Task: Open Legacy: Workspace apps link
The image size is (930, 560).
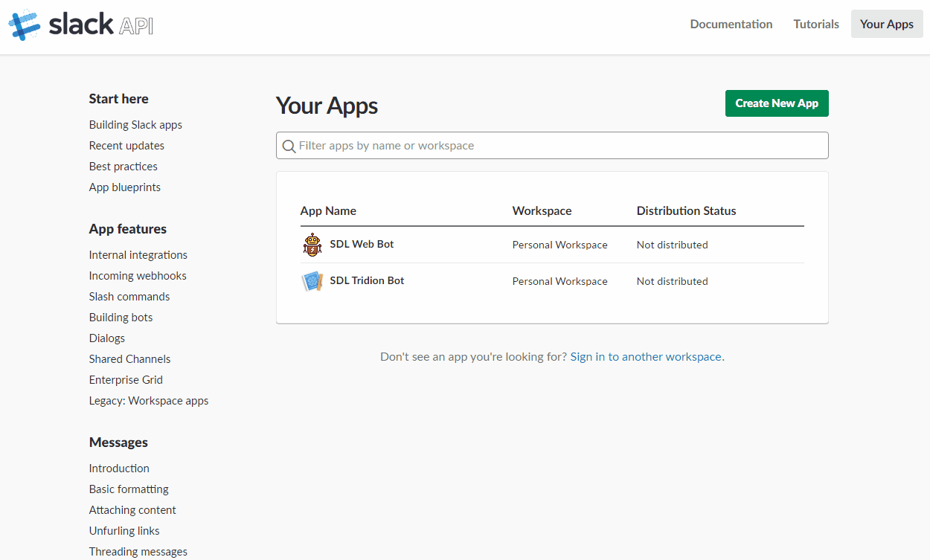Action: point(149,401)
